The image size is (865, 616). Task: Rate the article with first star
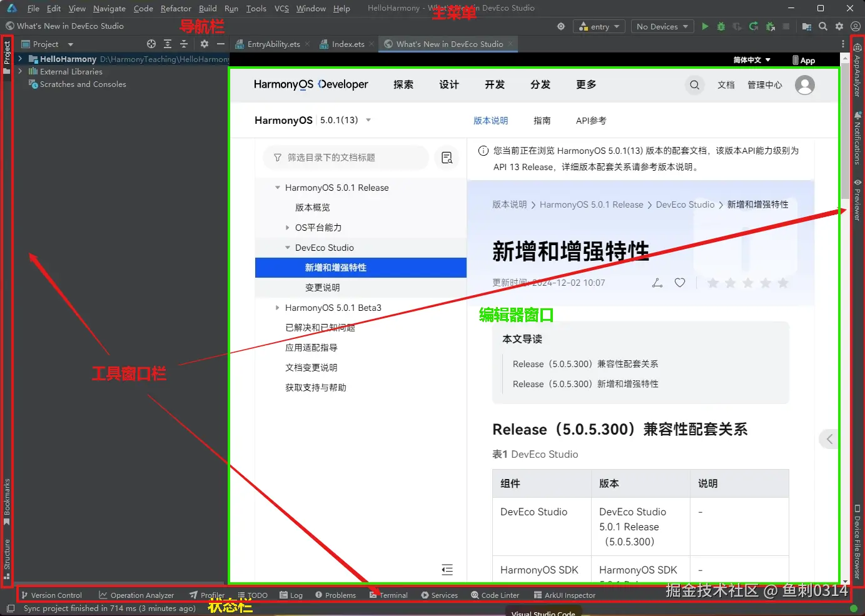click(x=712, y=283)
